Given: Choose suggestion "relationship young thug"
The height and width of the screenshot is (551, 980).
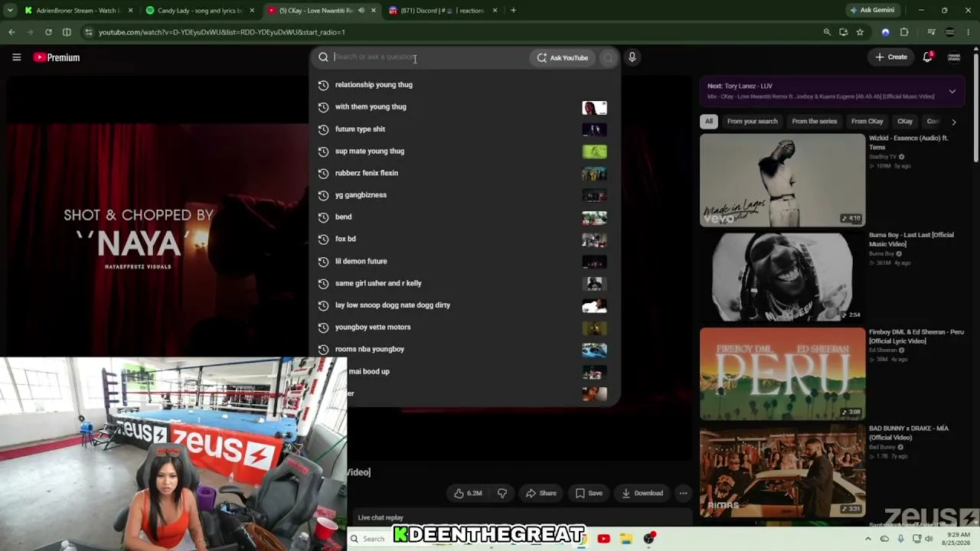Looking at the screenshot, I should (x=465, y=85).
